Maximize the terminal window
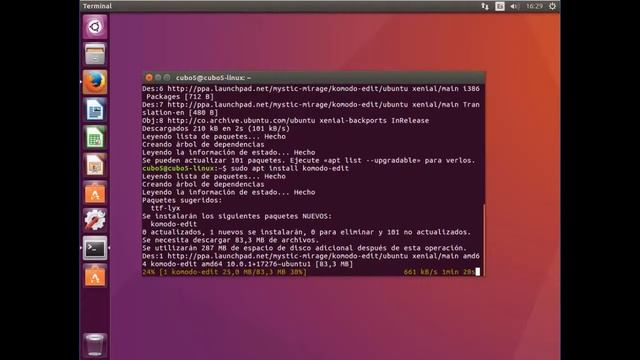 (167, 77)
